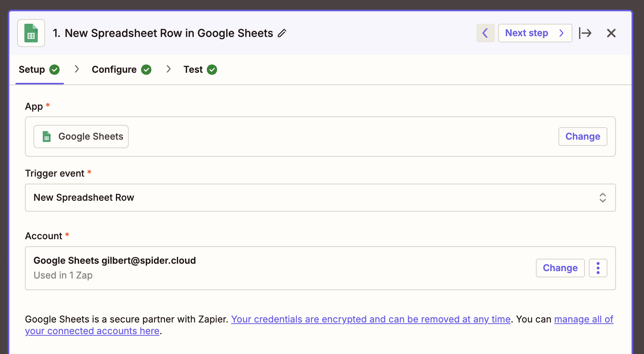Select the Google Sheets app chip

[81, 137]
